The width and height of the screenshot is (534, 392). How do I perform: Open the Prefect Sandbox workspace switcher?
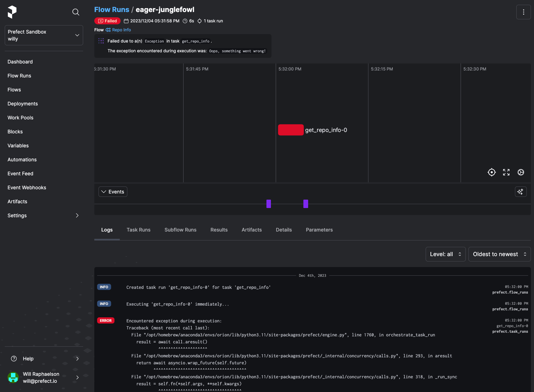[44, 35]
